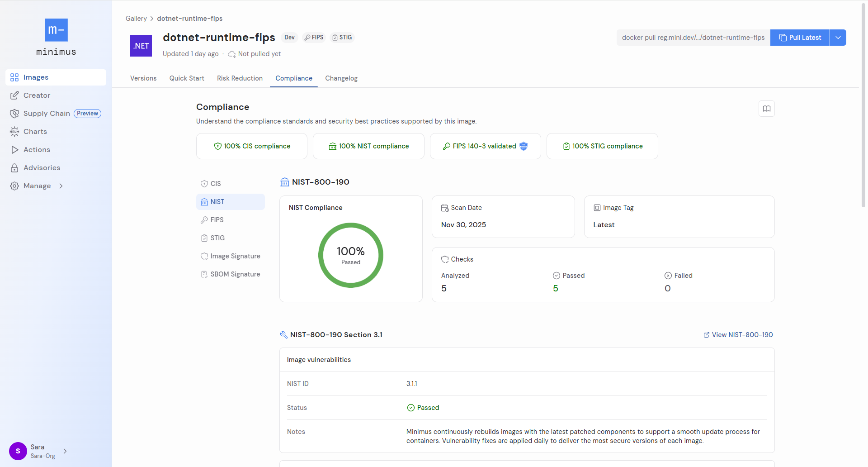The width and height of the screenshot is (868, 467).
Task: Switch to the Risk Reduction tab
Action: pos(240,78)
